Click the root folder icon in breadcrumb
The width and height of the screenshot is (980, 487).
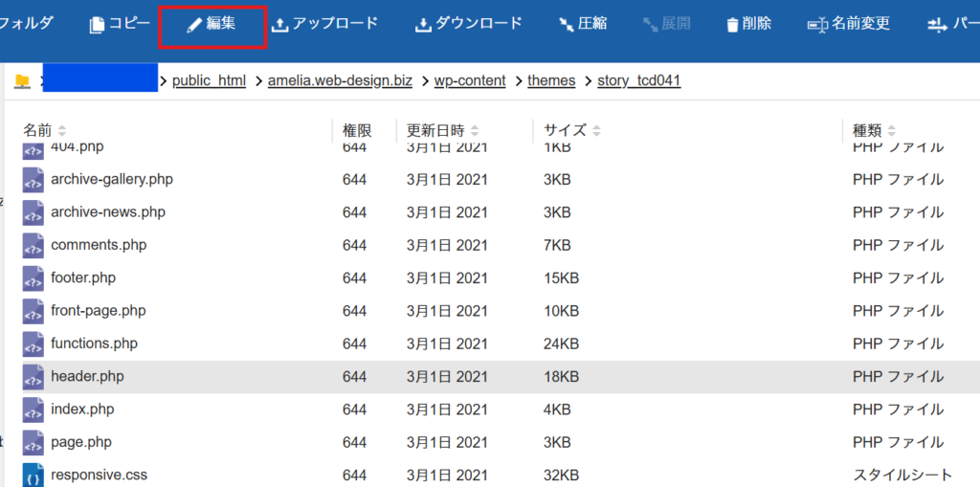pyautogui.click(x=21, y=80)
